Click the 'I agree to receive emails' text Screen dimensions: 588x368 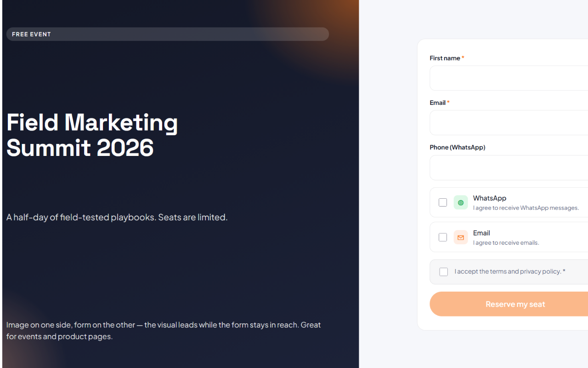pos(506,243)
